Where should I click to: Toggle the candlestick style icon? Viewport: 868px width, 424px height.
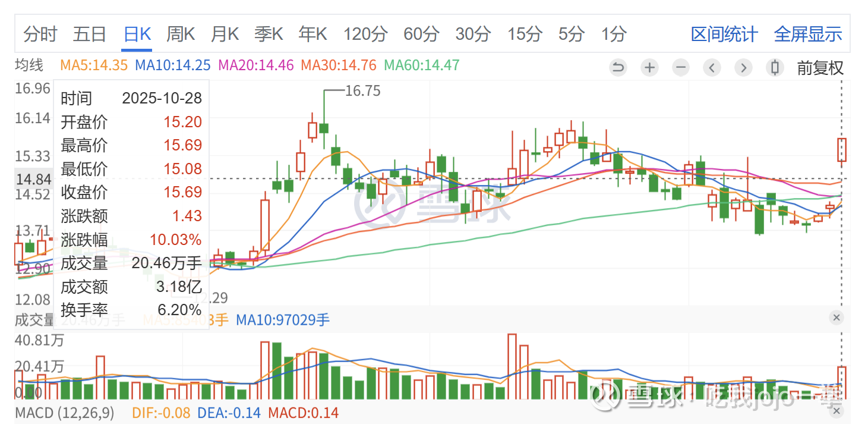[775, 68]
